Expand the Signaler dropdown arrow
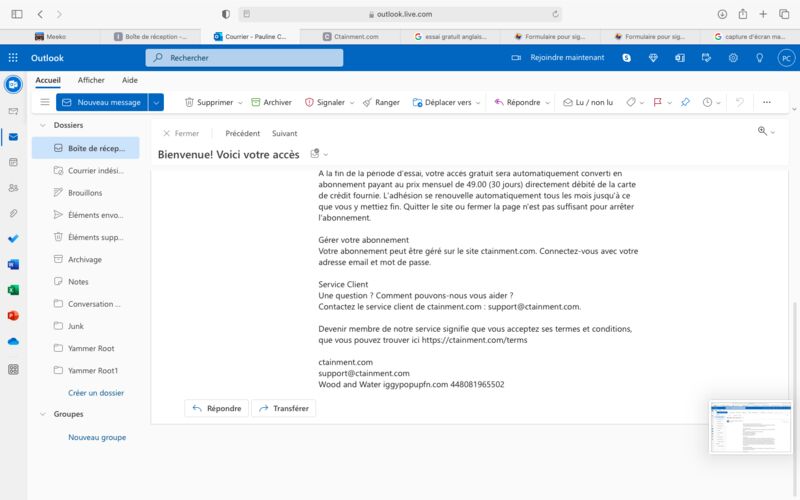The width and height of the screenshot is (800, 500). coord(352,103)
